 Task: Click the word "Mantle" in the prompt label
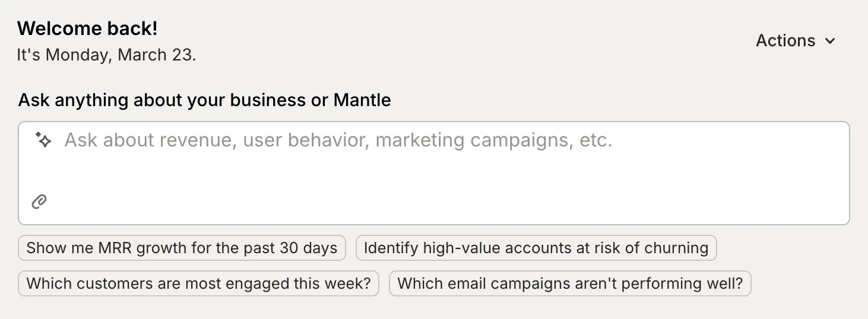pyautogui.click(x=362, y=100)
